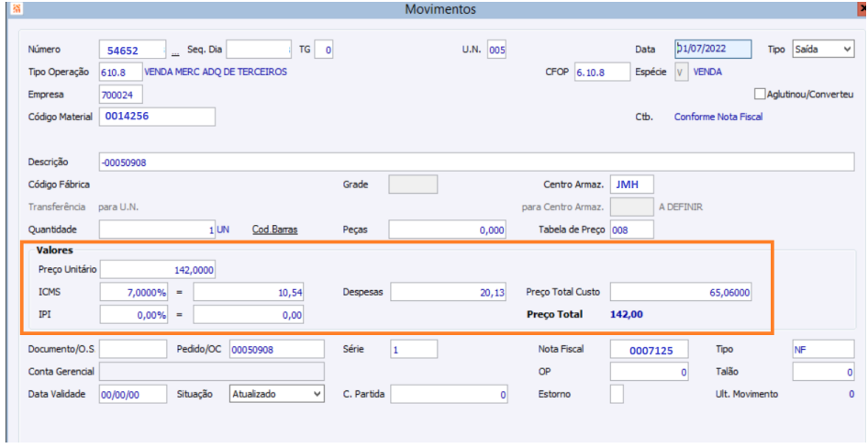The image size is (868, 448).
Task: Select the Preço Unitário field
Action: [x=157, y=270]
